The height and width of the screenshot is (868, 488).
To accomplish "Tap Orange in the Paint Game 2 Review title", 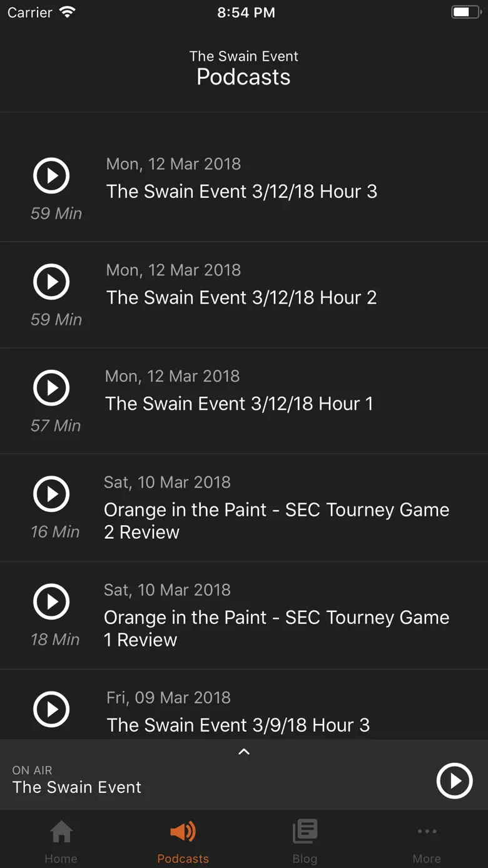I will click(x=276, y=521).
